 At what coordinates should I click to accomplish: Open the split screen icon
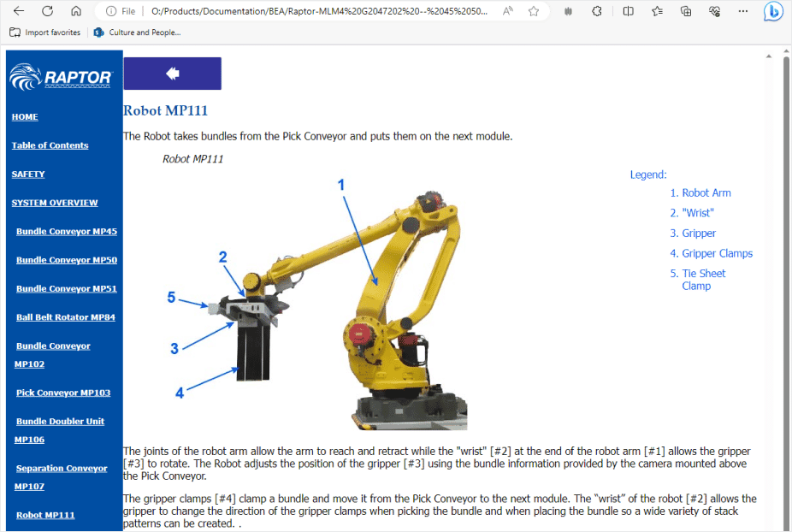(x=629, y=11)
